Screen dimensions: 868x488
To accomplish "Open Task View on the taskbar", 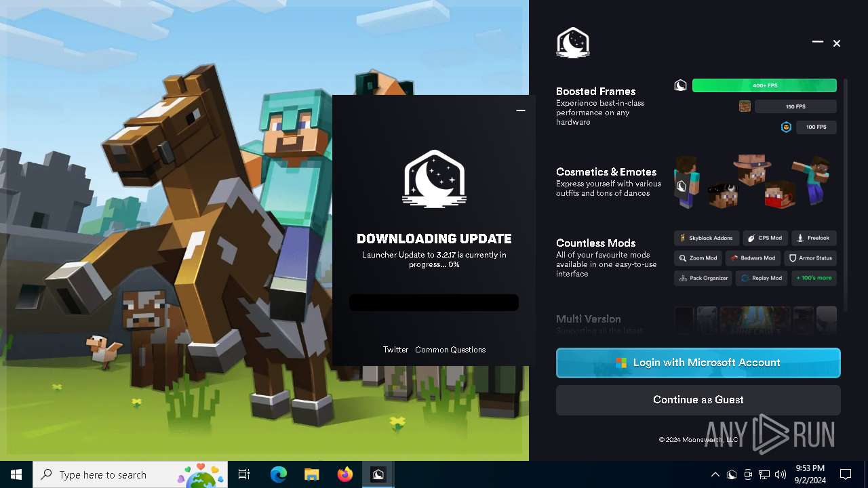I will pos(244,474).
